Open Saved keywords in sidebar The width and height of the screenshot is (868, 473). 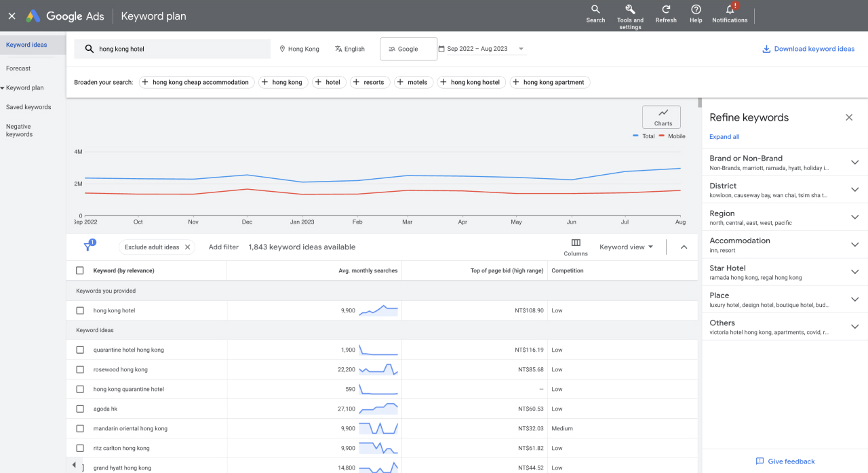point(28,107)
